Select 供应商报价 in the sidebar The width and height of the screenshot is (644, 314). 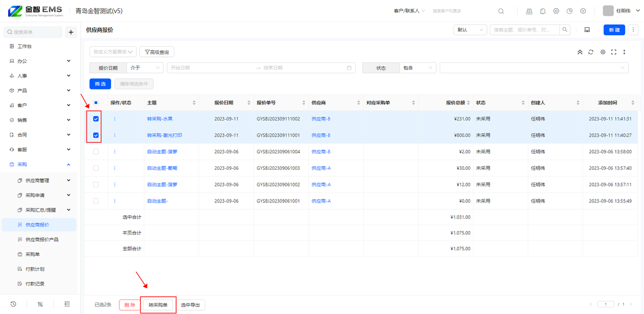coord(40,225)
